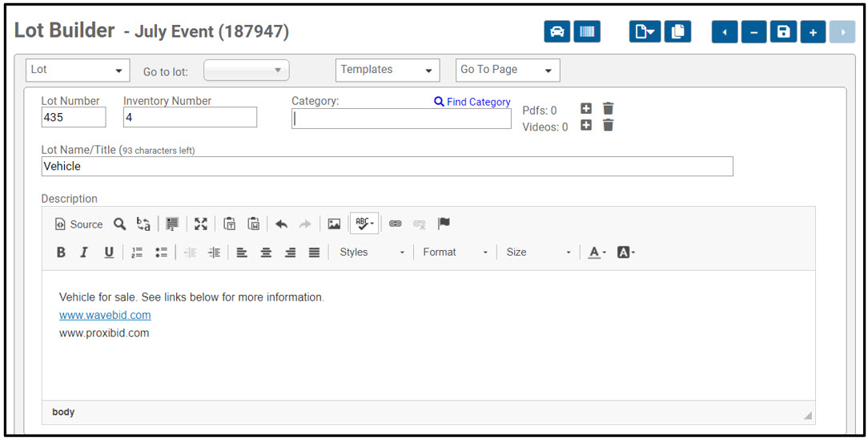This screenshot has width=868, height=440.
Task: Add new lot with plus button
Action: pos(813,32)
